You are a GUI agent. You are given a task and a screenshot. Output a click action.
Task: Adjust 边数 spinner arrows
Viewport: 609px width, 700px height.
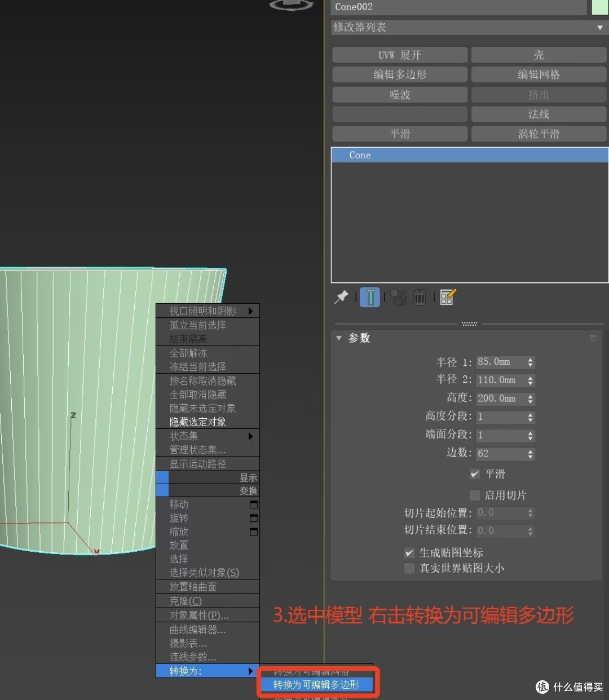pyautogui.click(x=530, y=454)
